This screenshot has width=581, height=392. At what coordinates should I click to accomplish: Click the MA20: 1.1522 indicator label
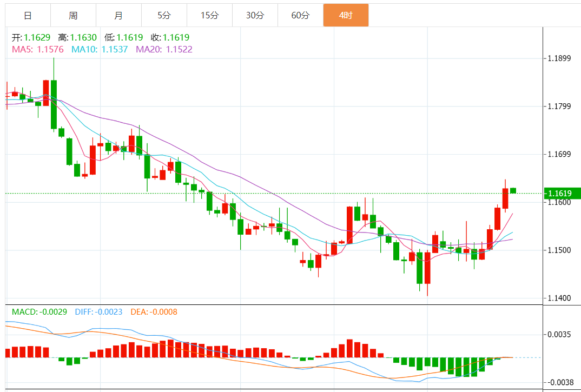coord(164,49)
